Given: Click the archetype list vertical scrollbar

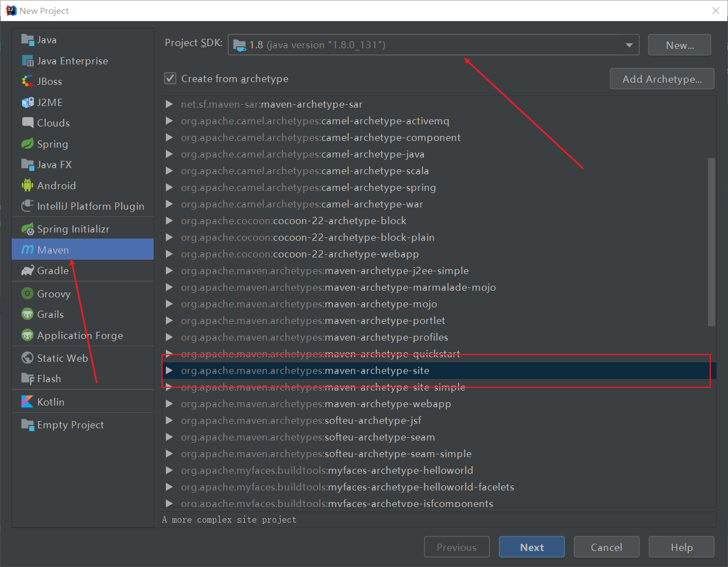Looking at the screenshot, I should pos(711,242).
